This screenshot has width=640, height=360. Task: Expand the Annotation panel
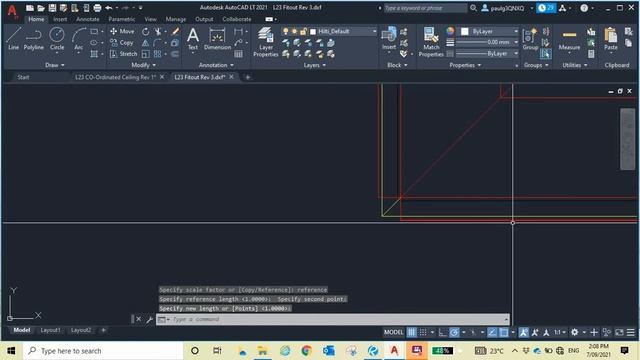click(x=216, y=65)
